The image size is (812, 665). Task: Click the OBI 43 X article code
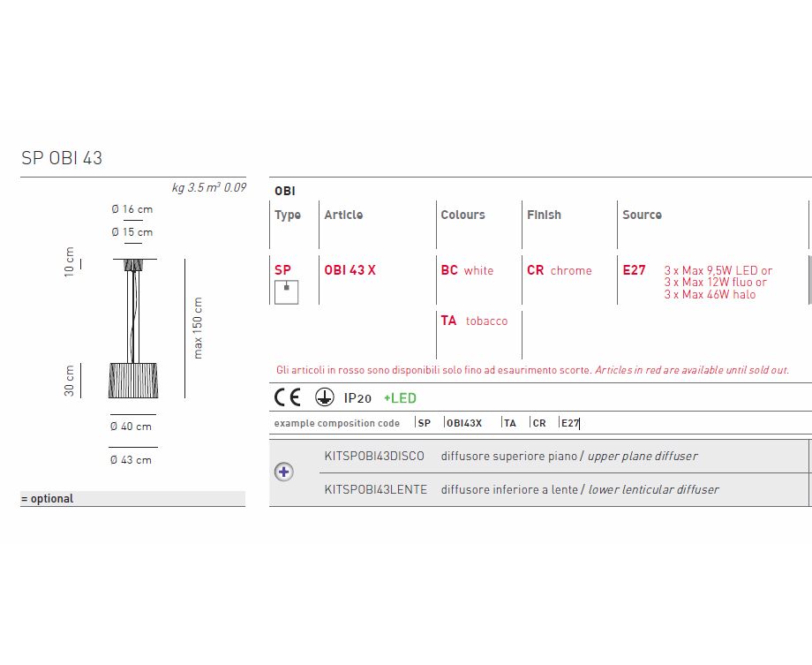point(350,270)
